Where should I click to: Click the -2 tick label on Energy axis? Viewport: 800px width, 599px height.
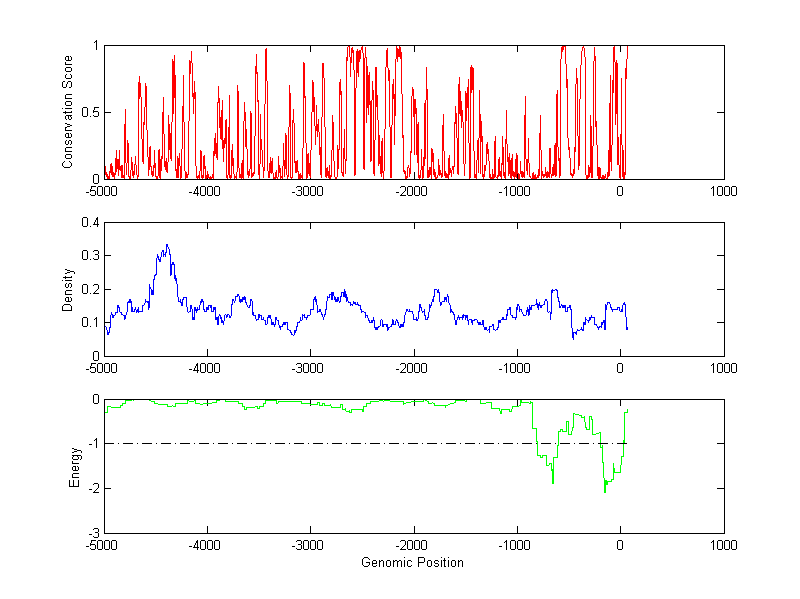(93, 488)
